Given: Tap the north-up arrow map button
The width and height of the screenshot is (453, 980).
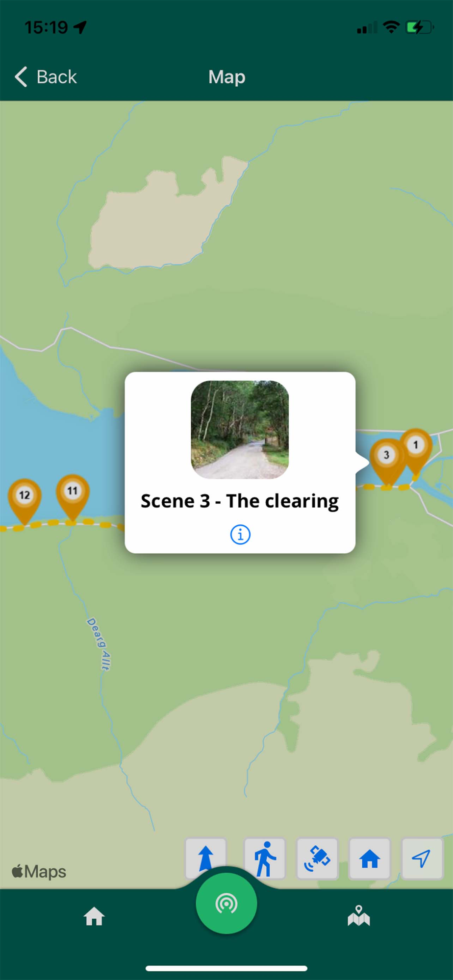Looking at the screenshot, I should click(206, 858).
